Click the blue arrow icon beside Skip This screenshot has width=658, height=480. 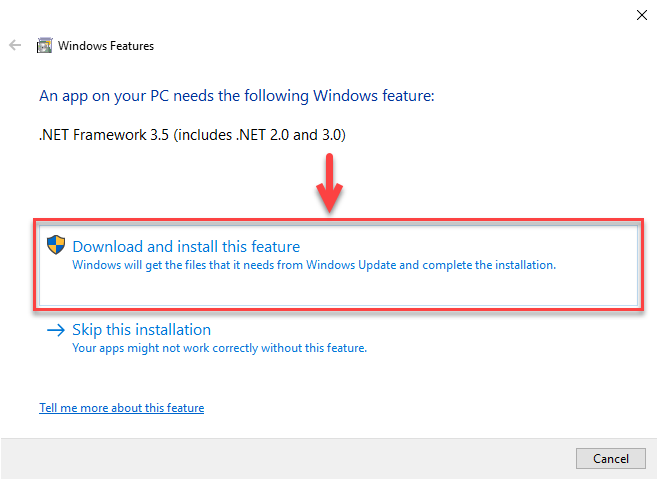(x=56, y=330)
